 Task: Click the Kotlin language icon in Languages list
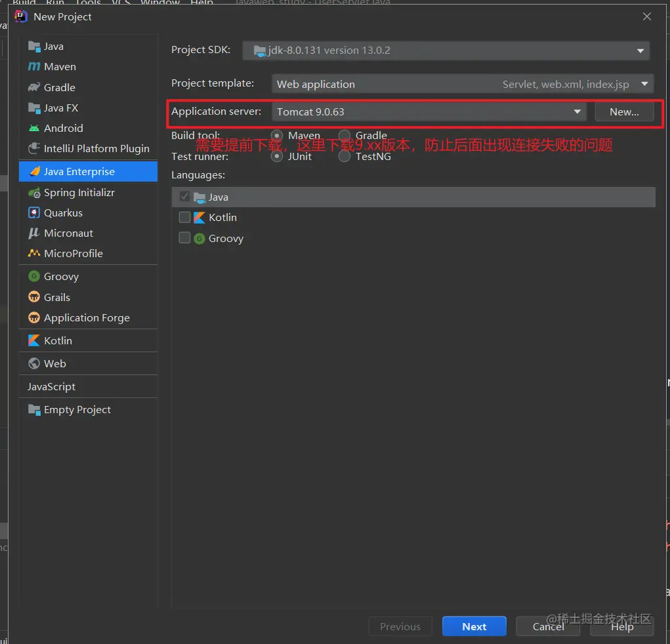click(199, 217)
